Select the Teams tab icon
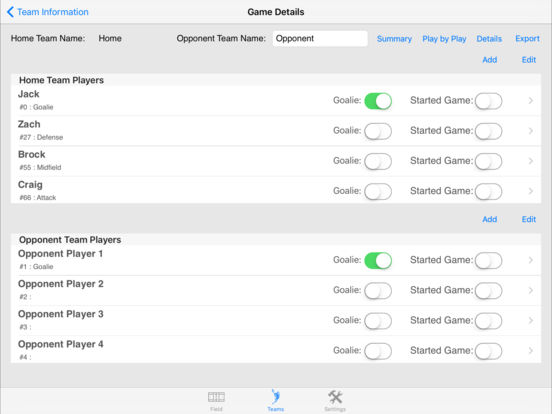Viewport: 552px width, 414px height. pos(275,397)
